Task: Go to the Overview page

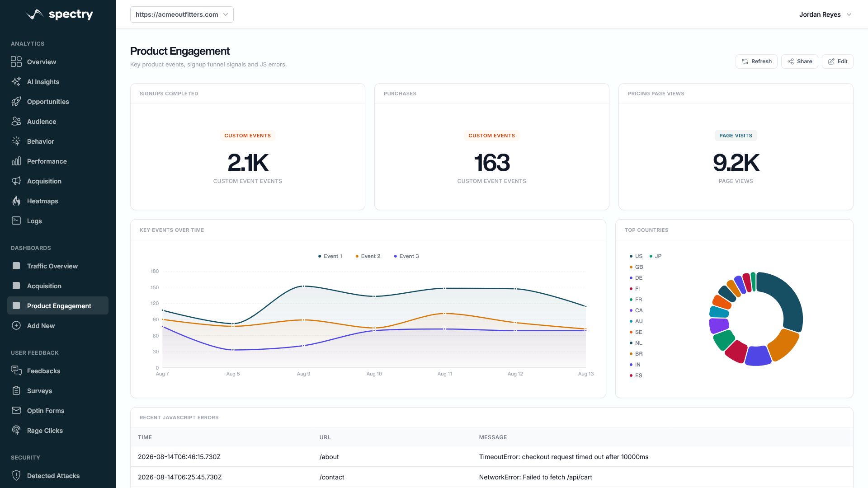Action: pos(58,62)
